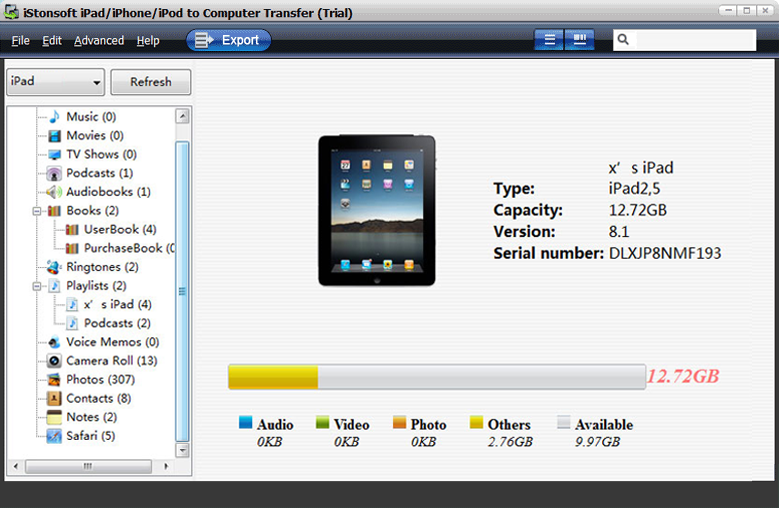Click the PurchaseBook books icon
This screenshot has width=780, height=513.
72,248
